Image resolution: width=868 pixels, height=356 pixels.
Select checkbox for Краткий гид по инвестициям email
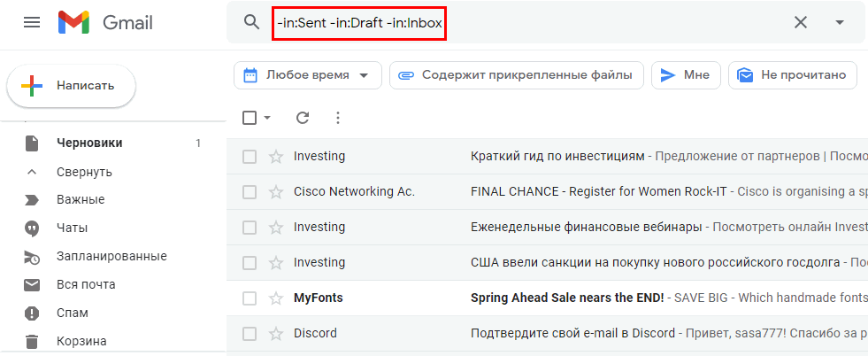[x=250, y=157]
